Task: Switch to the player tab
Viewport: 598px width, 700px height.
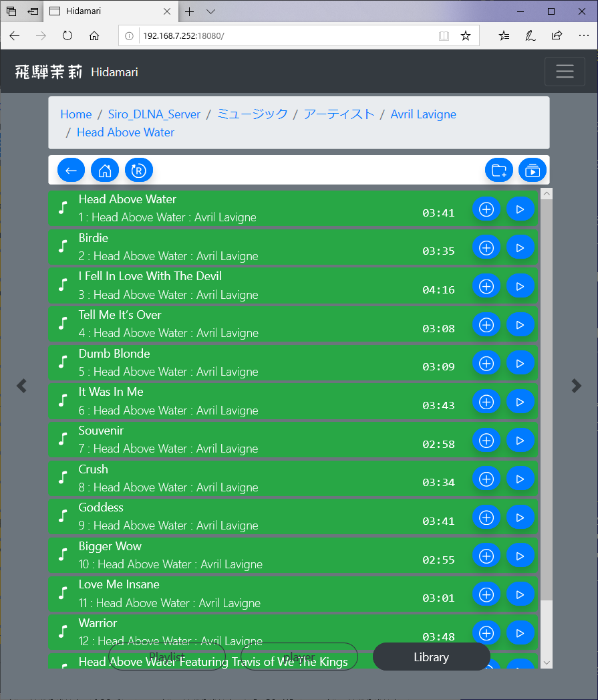Action: (299, 657)
